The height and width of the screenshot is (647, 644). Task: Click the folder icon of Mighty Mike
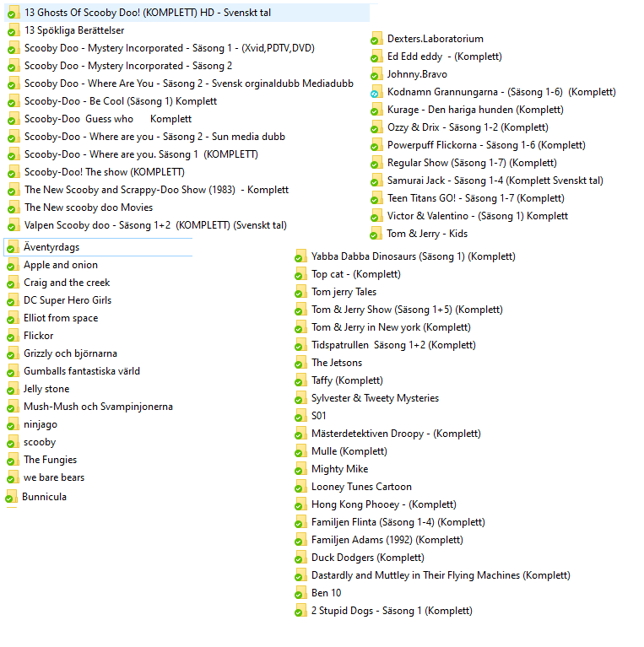[300, 469]
